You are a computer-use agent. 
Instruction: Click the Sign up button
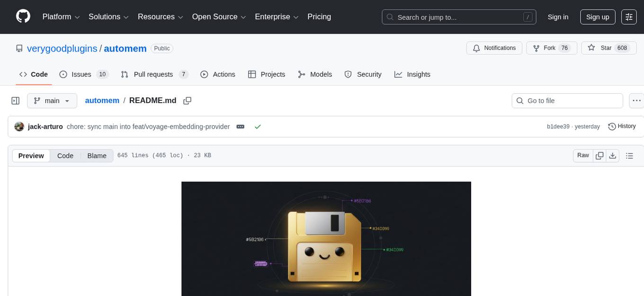(597, 17)
